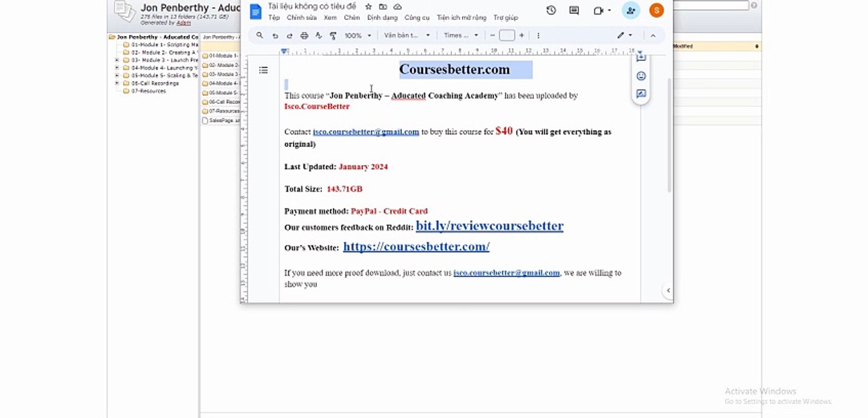Click the suggest edits side icon
Screen dimensions: 868x418
(641, 93)
